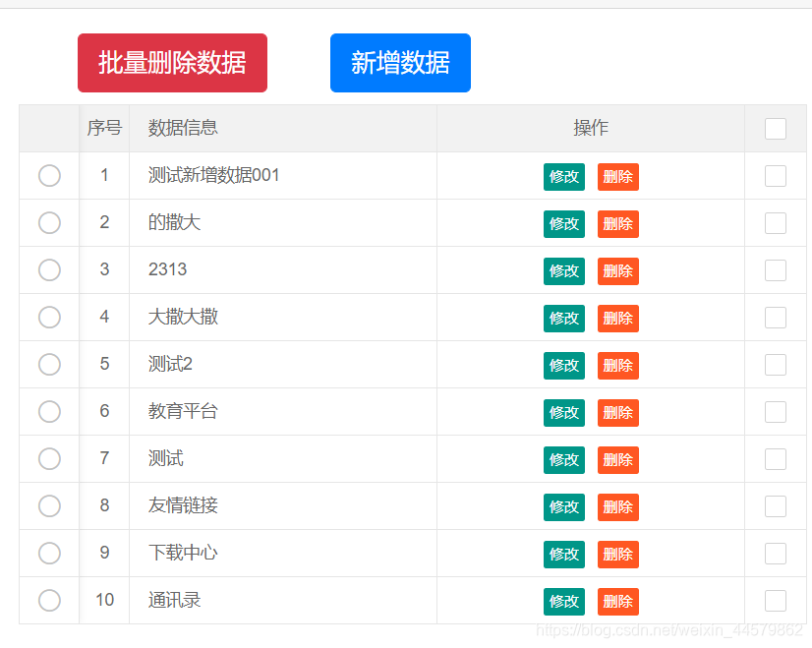812x648 pixels.
Task: Check the checkbox for row 2313
Action: pos(776,270)
